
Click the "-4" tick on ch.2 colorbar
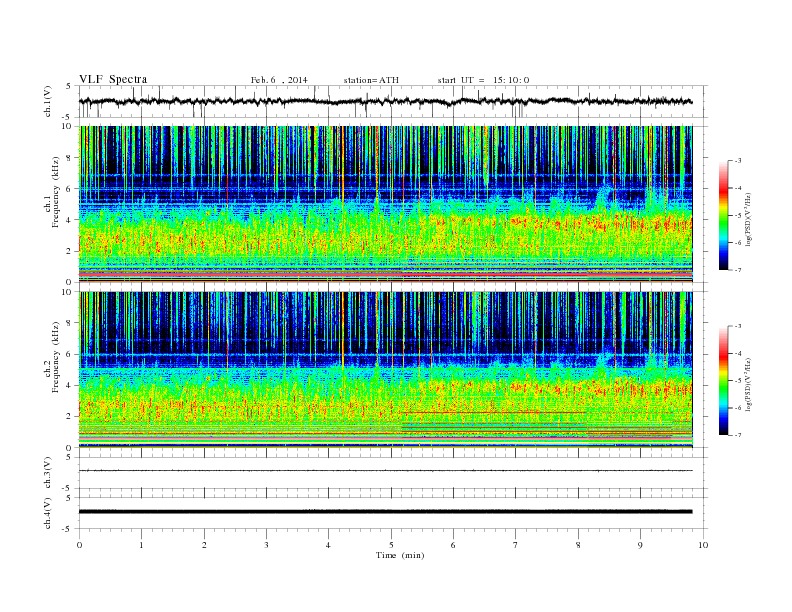(x=738, y=353)
